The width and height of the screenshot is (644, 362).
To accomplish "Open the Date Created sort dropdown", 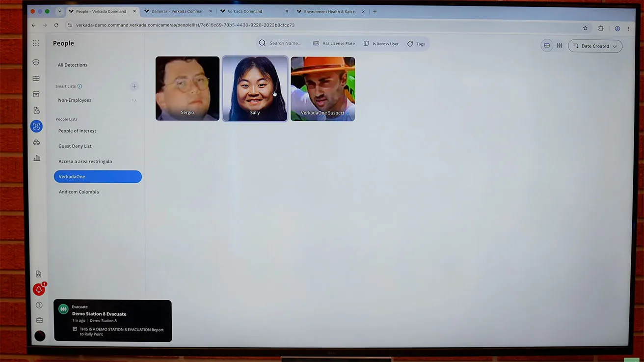I will tap(595, 46).
